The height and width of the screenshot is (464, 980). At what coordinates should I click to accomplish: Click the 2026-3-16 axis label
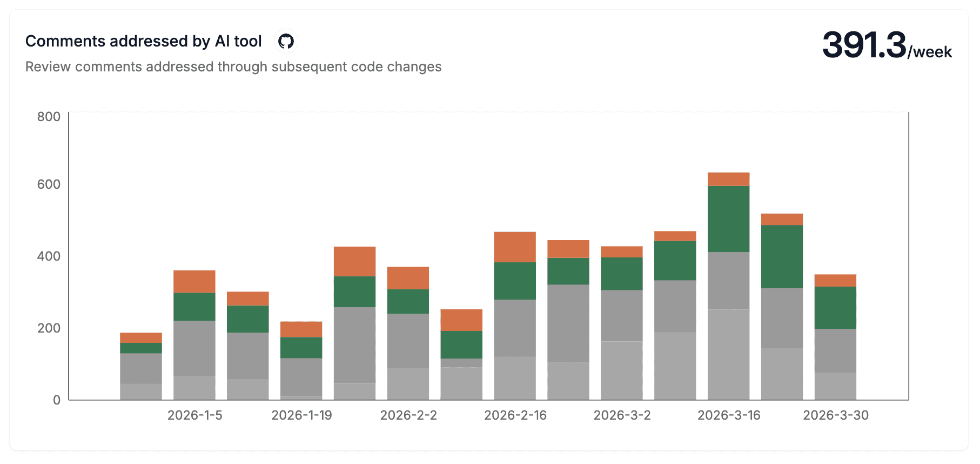point(729,415)
